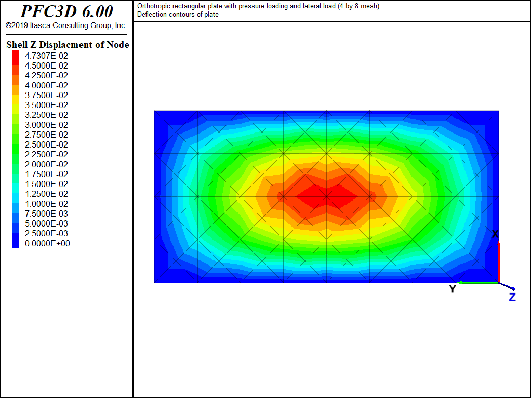Select legend value 3.0000E-02

pos(46,125)
